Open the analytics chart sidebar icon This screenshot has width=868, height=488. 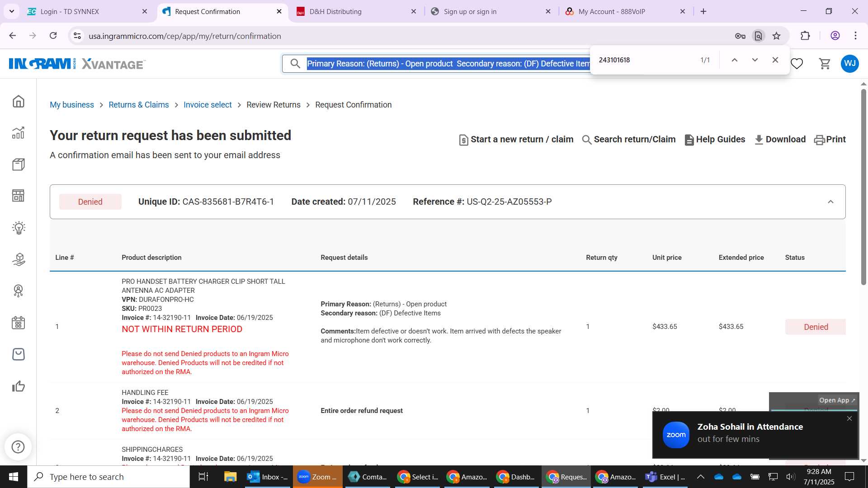coord(18,132)
